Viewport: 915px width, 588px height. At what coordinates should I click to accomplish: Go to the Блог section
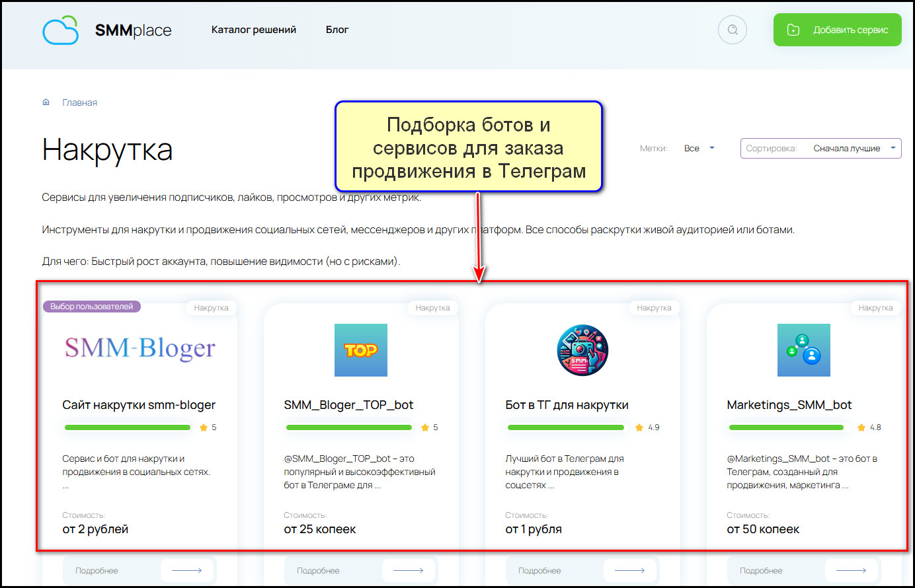337,29
